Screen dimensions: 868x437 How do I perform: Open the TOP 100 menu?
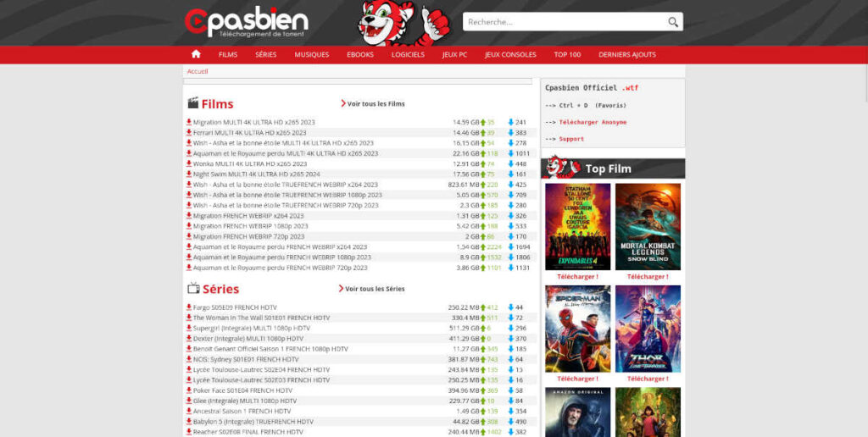pos(567,55)
